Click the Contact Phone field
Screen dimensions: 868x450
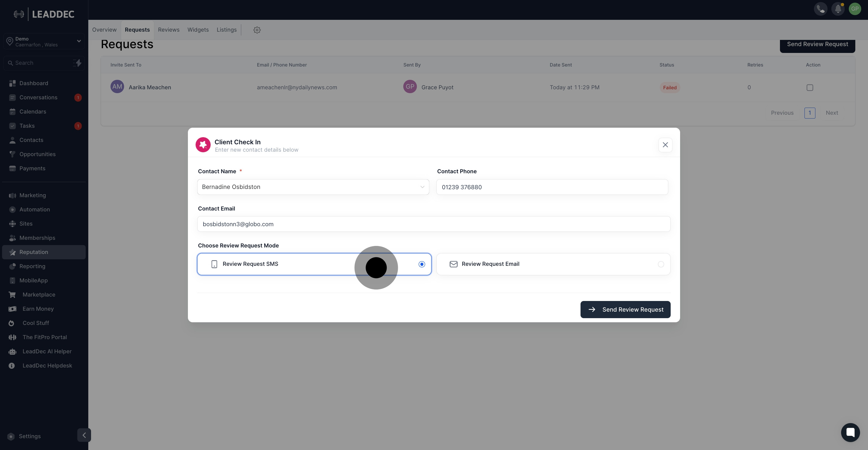[x=552, y=187]
